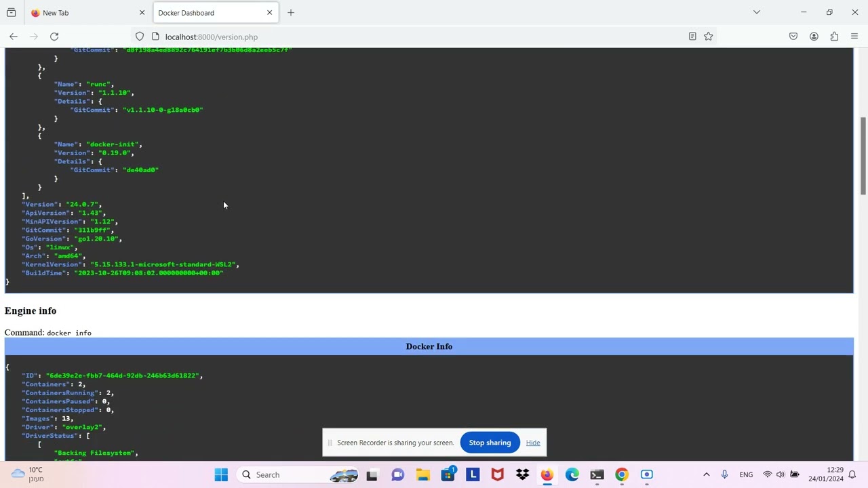Viewport: 868px width, 488px height.
Task: Click the KernelVersion WSL2 value
Action: 163,264
